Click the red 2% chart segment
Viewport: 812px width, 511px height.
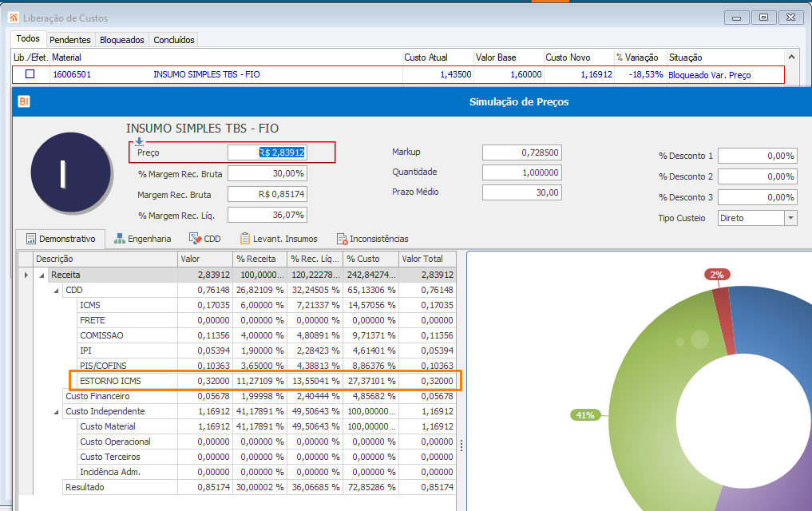click(x=723, y=323)
